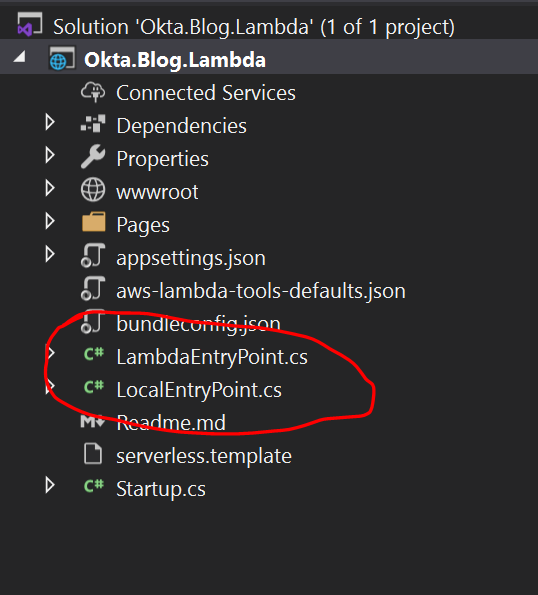Screen dimensions: 538x595
Task: Select the bundleconfig.json file
Action: 198,324
